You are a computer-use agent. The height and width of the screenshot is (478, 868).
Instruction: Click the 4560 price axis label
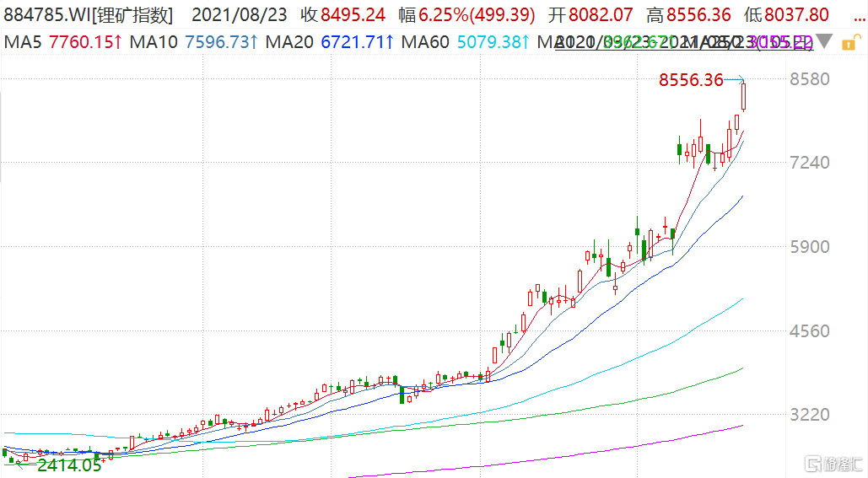pyautogui.click(x=809, y=331)
